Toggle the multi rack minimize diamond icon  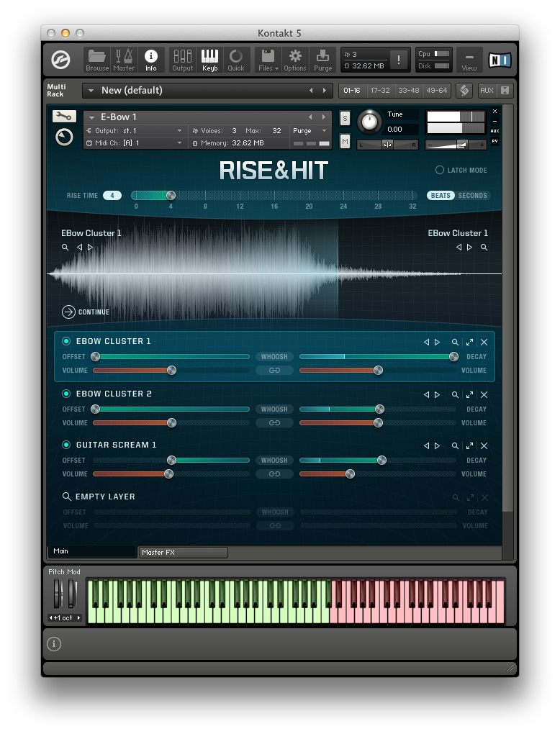point(464,91)
